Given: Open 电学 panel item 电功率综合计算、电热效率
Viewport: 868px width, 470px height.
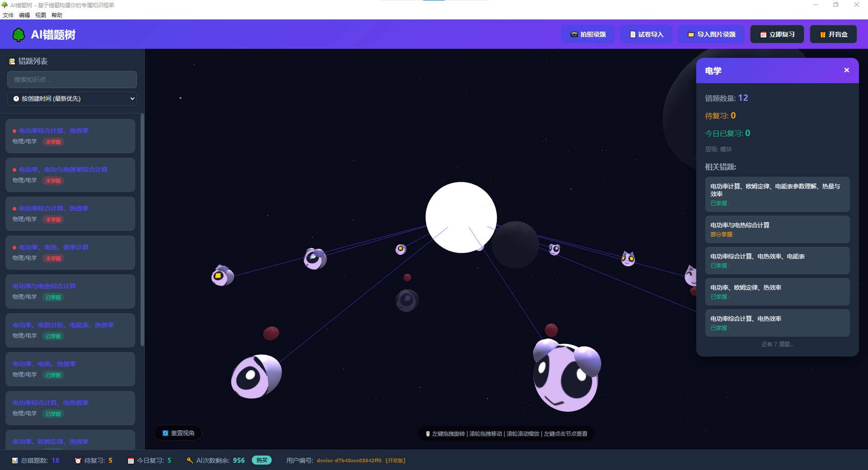Looking at the screenshot, I should pos(777,323).
